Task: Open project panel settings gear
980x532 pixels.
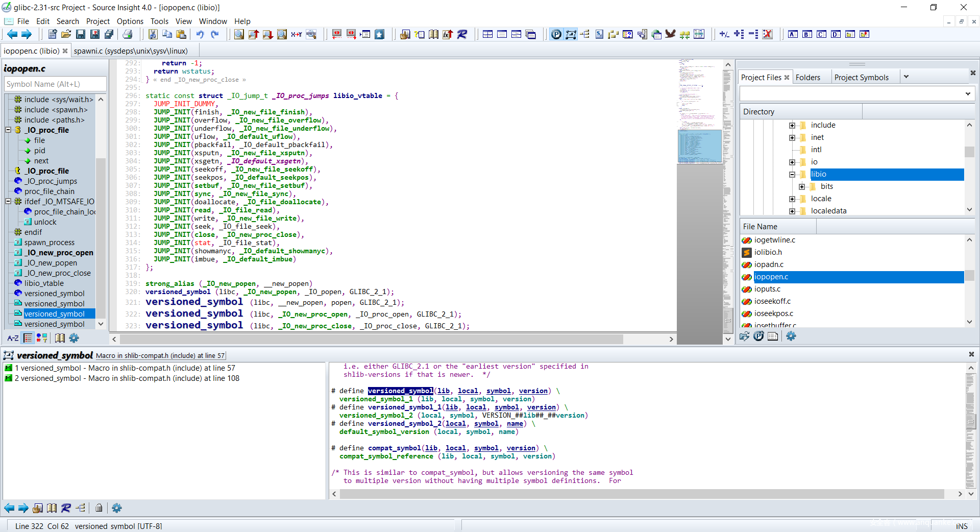Action: pos(791,336)
